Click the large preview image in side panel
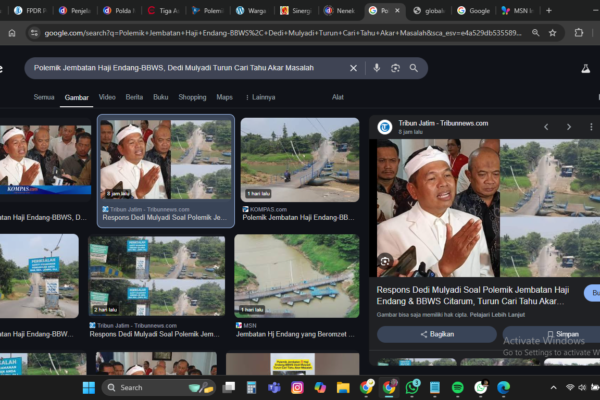Image resolution: width=600 pixels, height=400 pixels. click(x=488, y=208)
